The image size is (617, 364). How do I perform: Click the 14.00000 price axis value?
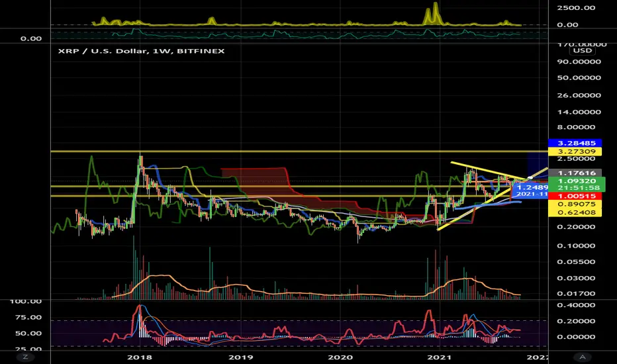[579, 112]
